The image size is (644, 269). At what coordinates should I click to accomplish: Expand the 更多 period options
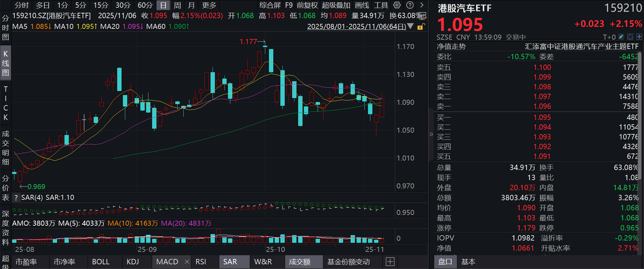click(209, 5)
